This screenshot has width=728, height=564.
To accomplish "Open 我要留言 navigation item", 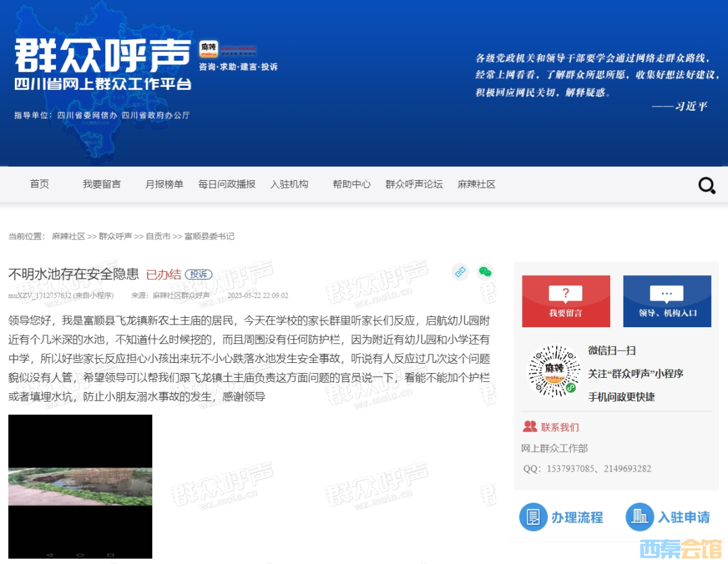I will [x=102, y=184].
